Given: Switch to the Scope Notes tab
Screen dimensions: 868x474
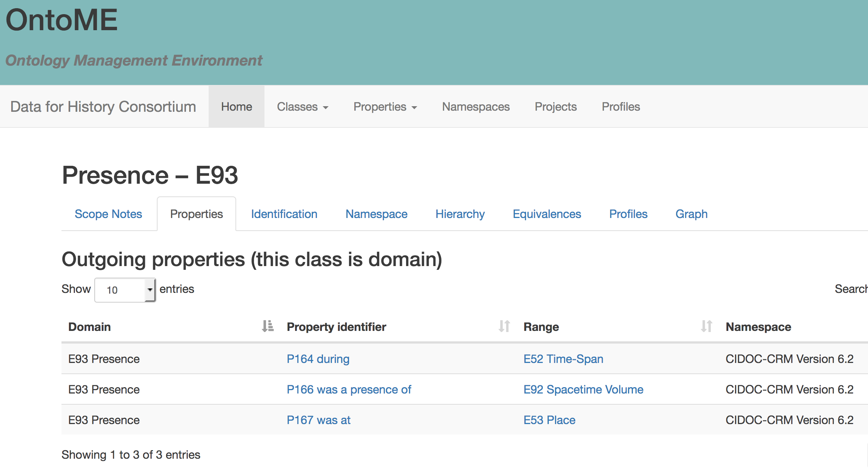Looking at the screenshot, I should pos(108,214).
